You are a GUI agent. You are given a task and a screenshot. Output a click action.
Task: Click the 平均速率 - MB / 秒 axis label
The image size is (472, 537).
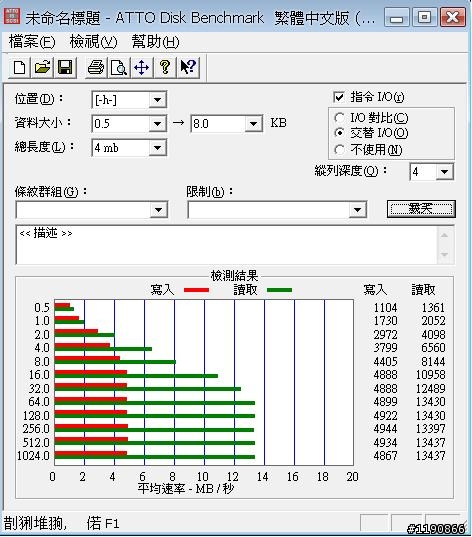pos(186,488)
